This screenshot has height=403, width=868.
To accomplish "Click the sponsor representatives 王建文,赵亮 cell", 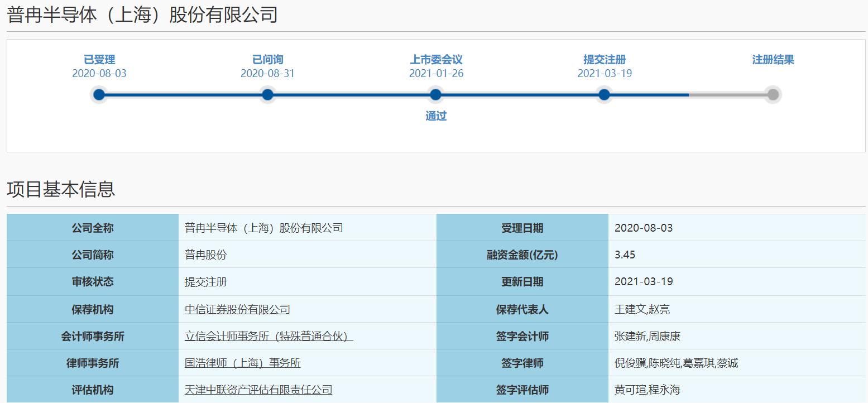I will (x=642, y=309).
